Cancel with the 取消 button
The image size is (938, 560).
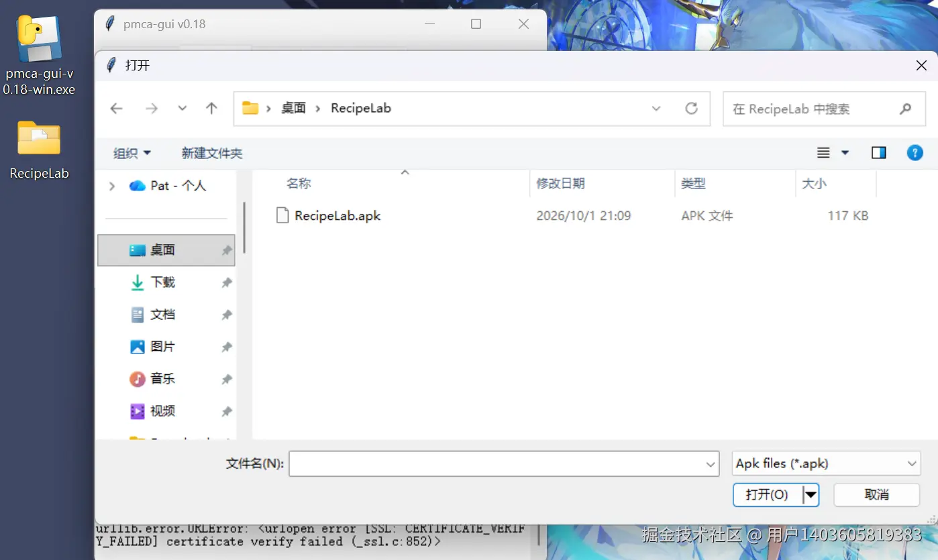(876, 495)
